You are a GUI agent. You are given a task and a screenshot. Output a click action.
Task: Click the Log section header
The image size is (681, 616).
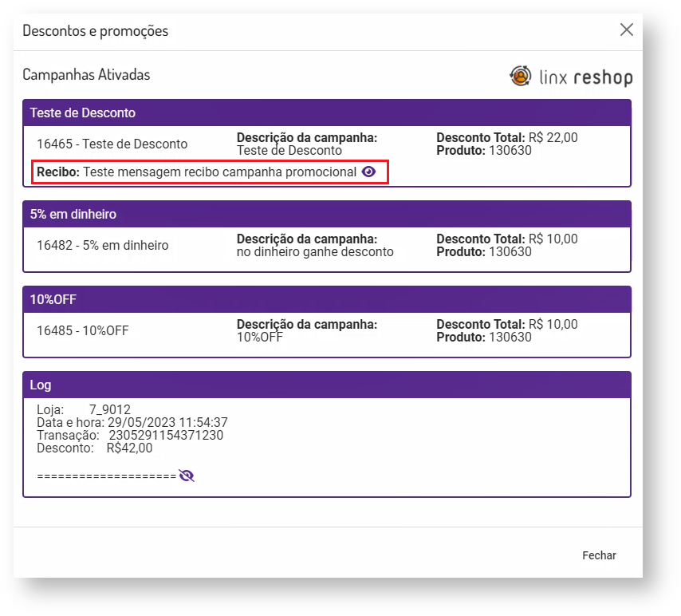coord(326,385)
